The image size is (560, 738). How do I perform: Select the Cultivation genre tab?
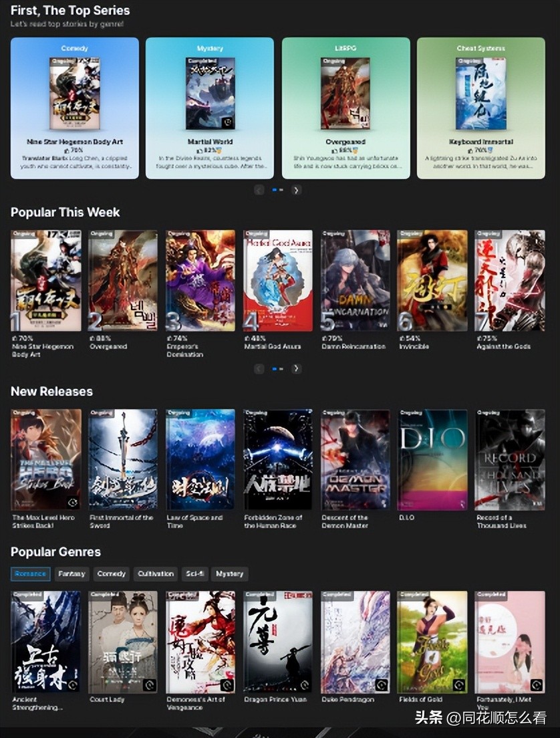click(x=156, y=574)
